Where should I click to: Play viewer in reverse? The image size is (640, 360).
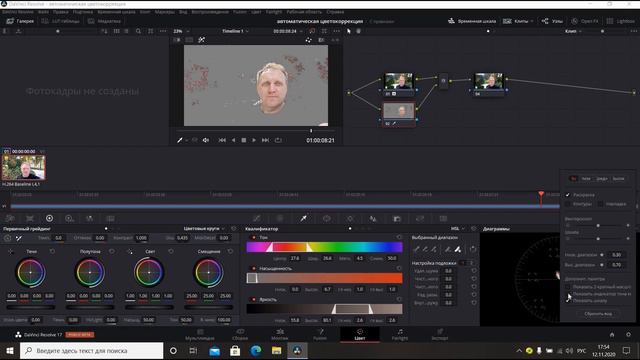pyautogui.click(x=233, y=140)
